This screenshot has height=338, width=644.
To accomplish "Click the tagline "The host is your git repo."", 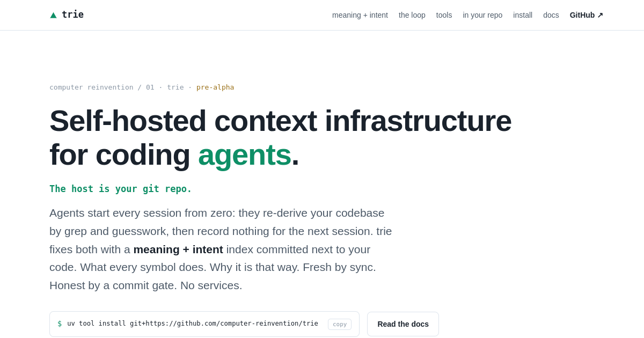I will [x=121, y=189].
